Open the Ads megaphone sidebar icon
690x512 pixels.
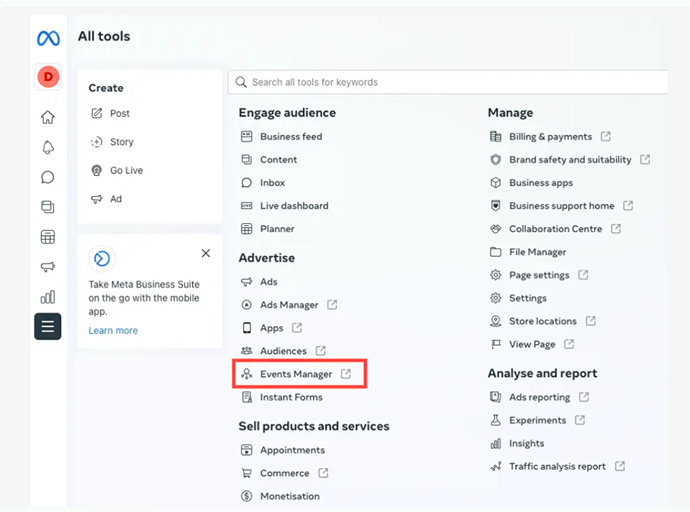click(48, 267)
